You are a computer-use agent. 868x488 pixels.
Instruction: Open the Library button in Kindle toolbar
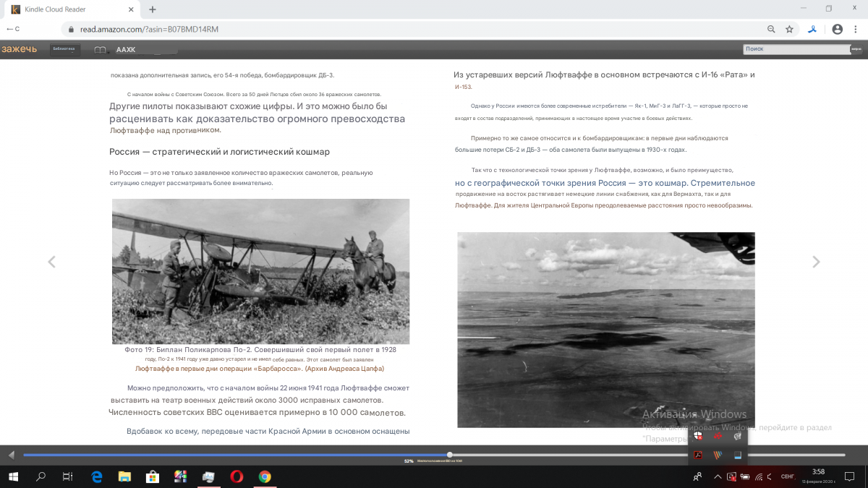65,49
